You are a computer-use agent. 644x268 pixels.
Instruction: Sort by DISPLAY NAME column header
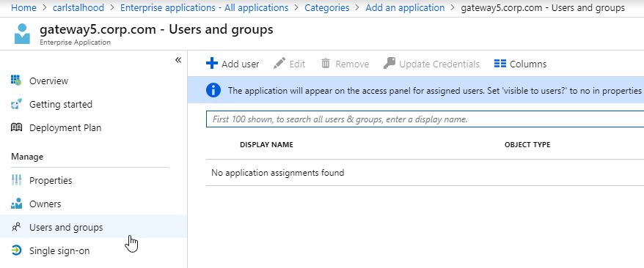pyautogui.click(x=266, y=145)
